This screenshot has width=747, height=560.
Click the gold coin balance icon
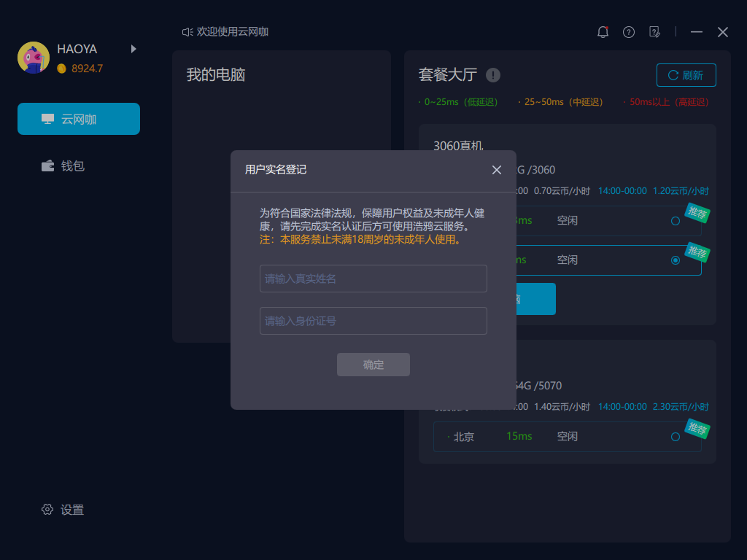(62, 69)
